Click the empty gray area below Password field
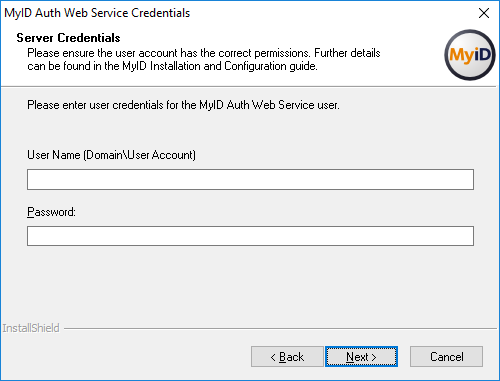 tap(250, 283)
